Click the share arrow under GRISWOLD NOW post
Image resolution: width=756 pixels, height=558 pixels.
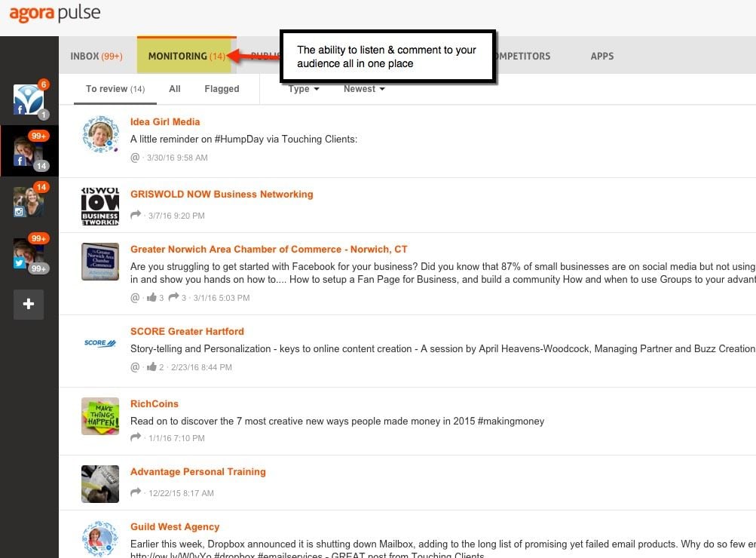tap(136, 216)
